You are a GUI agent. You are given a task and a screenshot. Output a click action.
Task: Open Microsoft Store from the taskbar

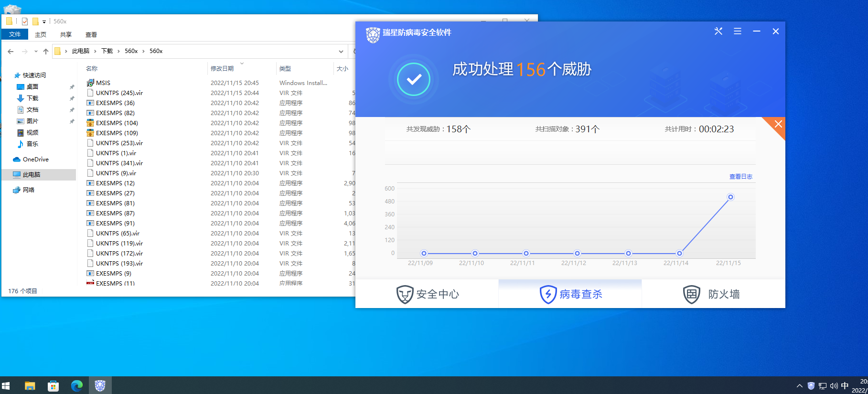pyautogui.click(x=54, y=385)
